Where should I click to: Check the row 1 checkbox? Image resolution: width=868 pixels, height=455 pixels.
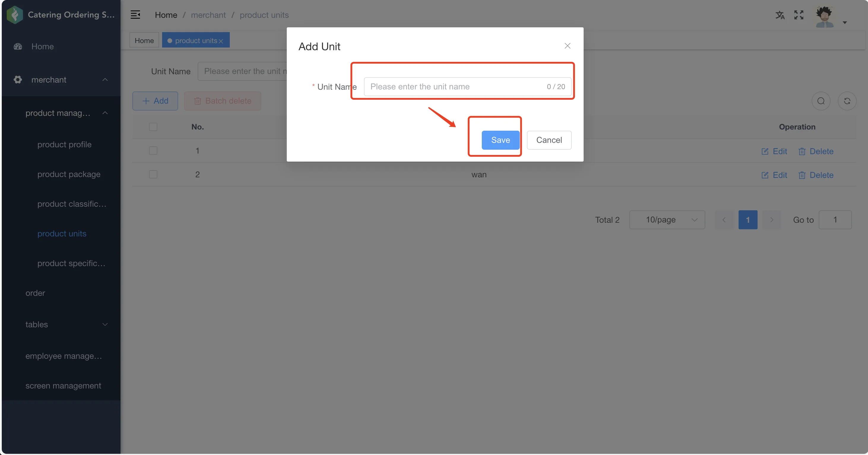(153, 151)
